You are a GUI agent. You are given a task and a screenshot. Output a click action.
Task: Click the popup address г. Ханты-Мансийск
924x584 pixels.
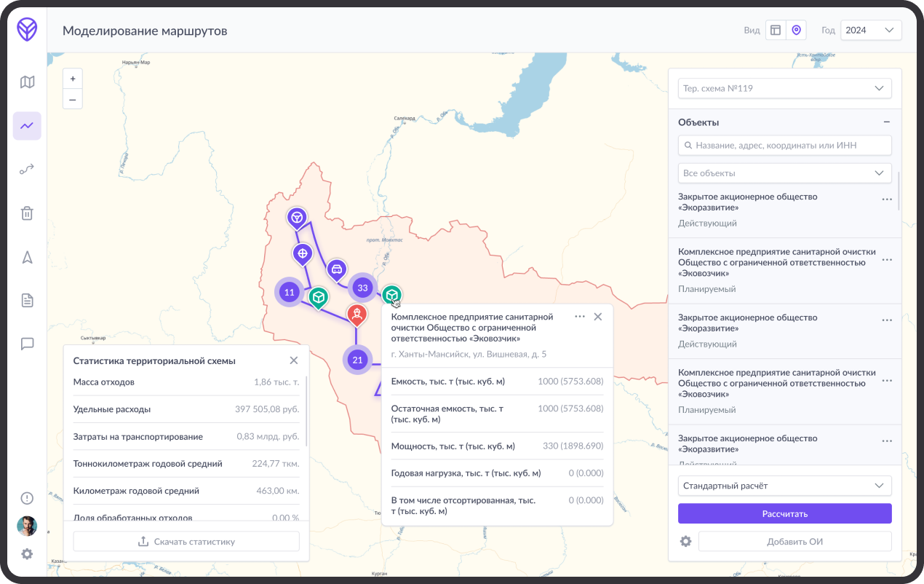(x=469, y=355)
